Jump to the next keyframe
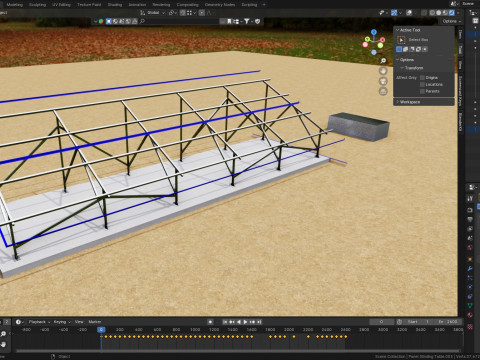480x360 pixels. pos(252,322)
